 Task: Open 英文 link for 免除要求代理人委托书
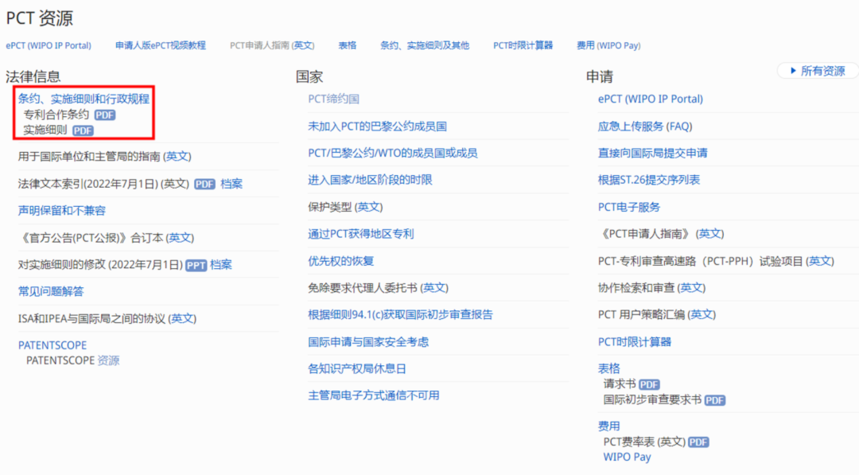point(434,288)
